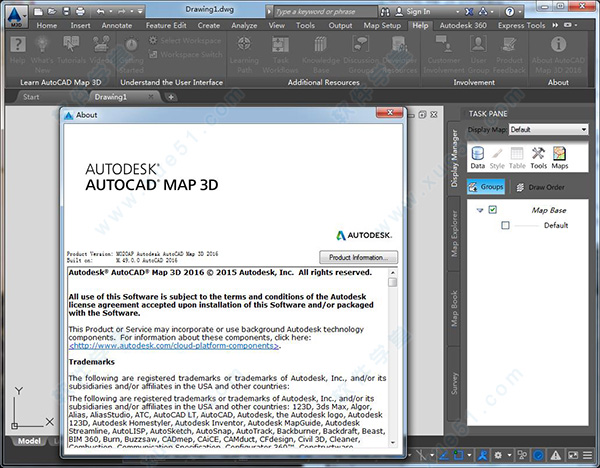Click the Undo arrow icon
The width and height of the screenshot is (600, 468).
tap(100, 12)
